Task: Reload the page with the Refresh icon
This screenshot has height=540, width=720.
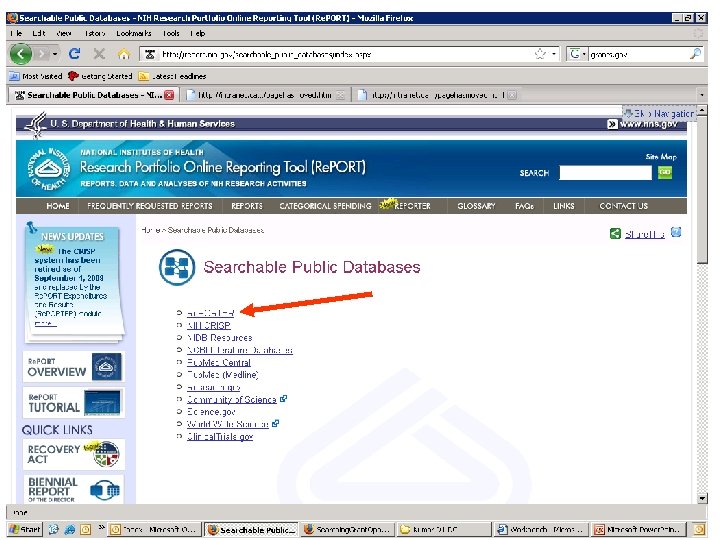Action: pos(74,54)
